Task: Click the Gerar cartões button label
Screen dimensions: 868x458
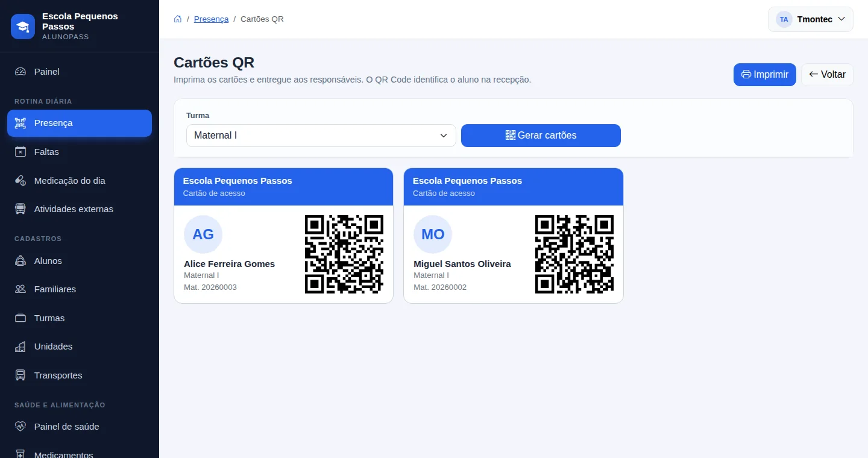Action: (x=547, y=136)
